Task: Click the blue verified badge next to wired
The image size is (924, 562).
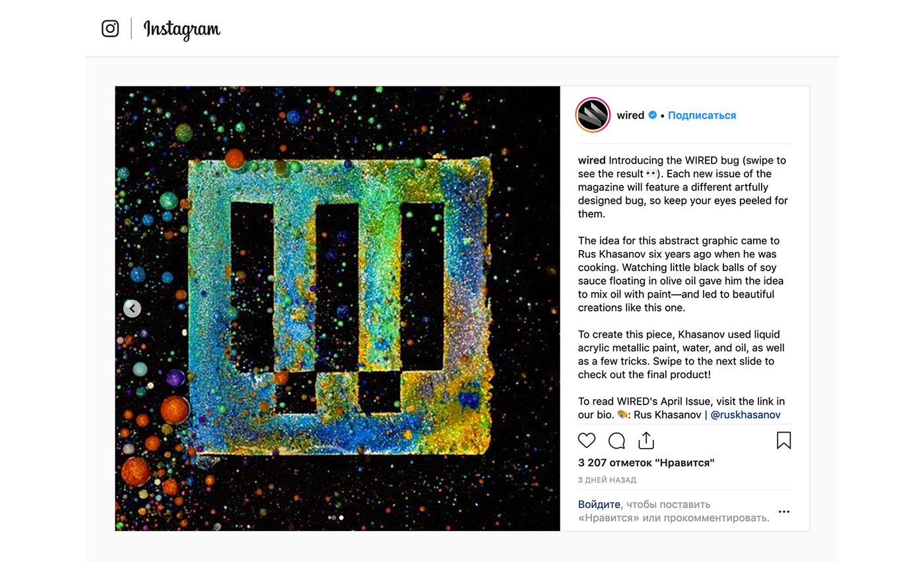Action: point(653,115)
